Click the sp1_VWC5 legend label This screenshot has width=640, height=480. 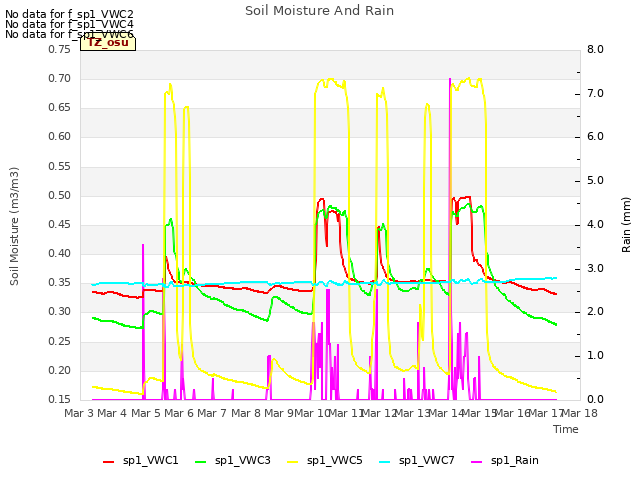335,460
